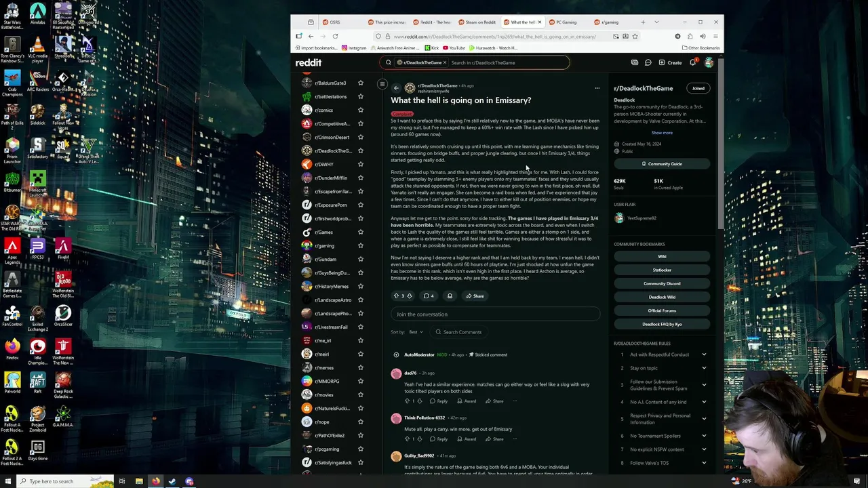Share the main post
This screenshot has height=488, width=868.
[x=475, y=296]
